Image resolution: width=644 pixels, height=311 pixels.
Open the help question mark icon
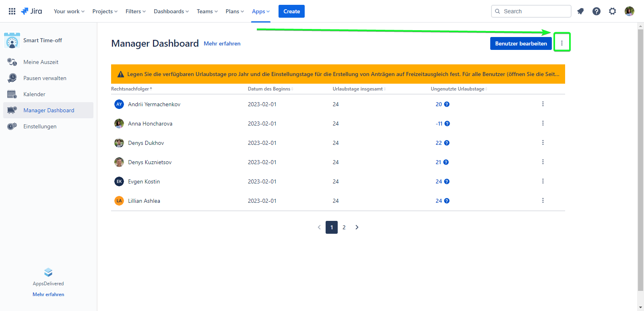597,11
